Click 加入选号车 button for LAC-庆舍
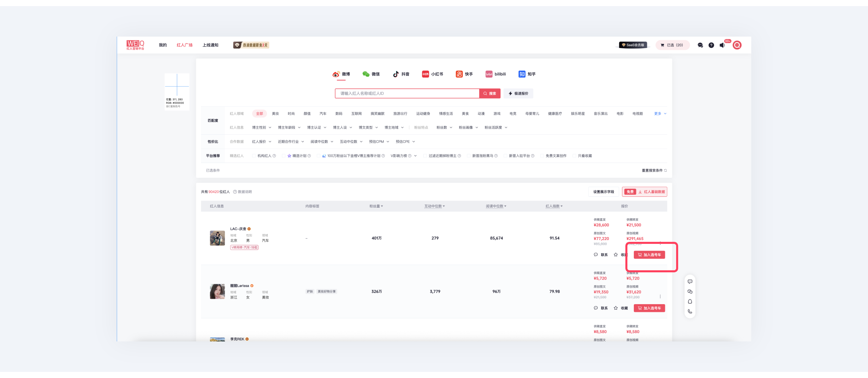 (649, 255)
